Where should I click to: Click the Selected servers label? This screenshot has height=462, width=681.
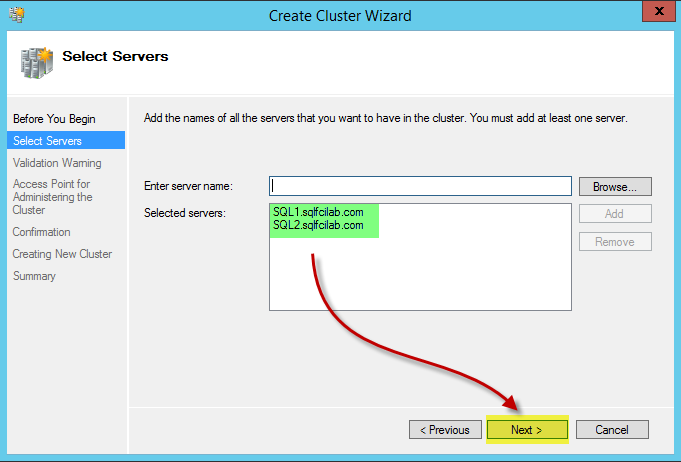pos(185,213)
